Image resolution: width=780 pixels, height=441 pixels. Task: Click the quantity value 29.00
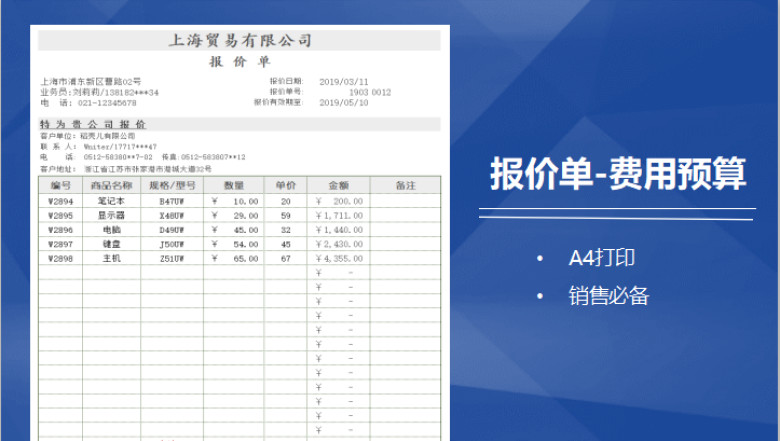click(246, 216)
